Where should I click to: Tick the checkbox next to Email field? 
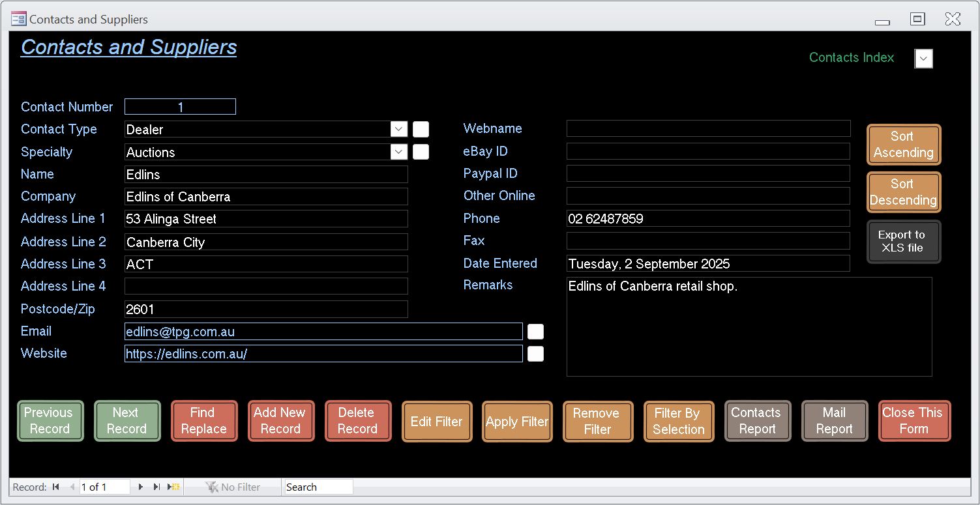pyautogui.click(x=535, y=332)
